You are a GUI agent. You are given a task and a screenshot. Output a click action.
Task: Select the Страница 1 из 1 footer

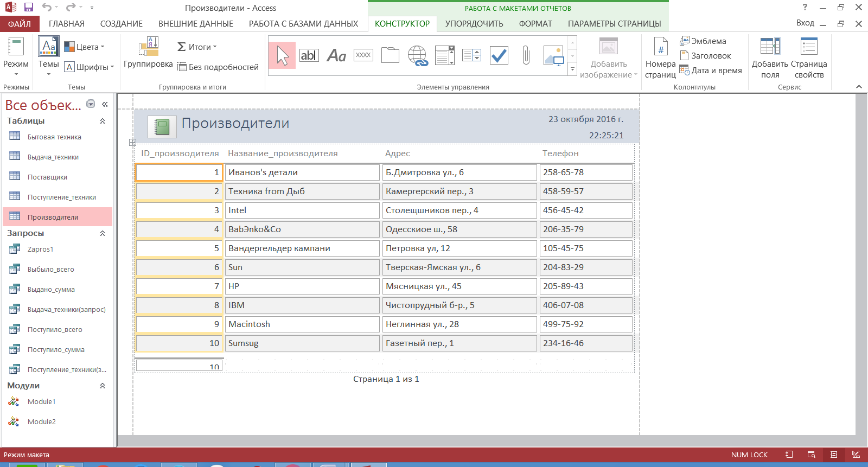[x=386, y=379]
